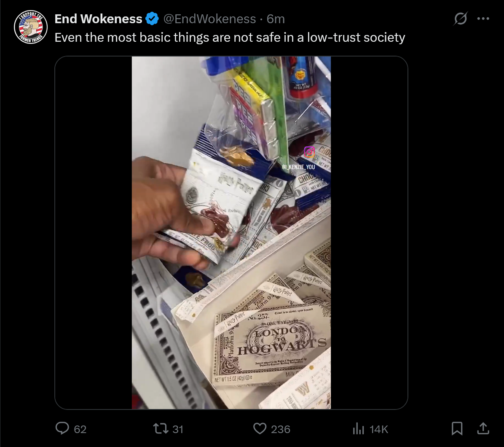The width and height of the screenshot is (504, 447).
Task: Click the 14K views count
Action: coord(379,429)
